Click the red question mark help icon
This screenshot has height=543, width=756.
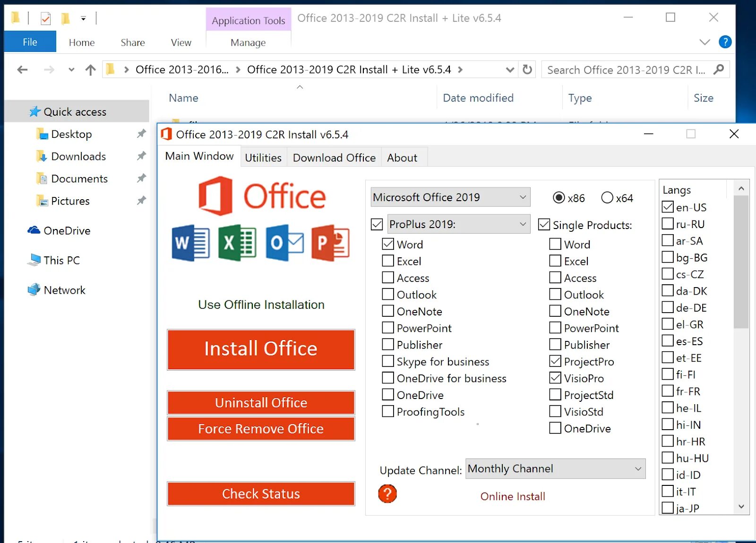[387, 494]
